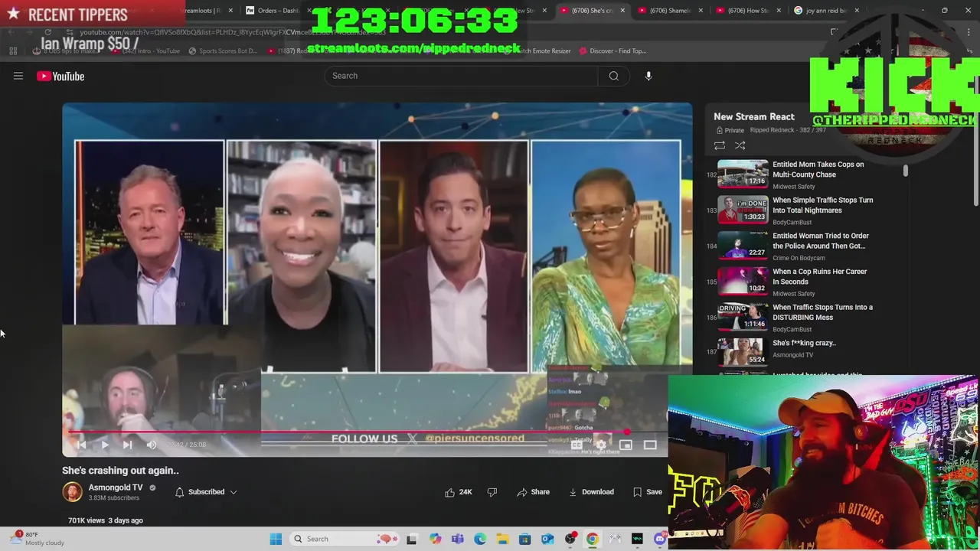Click '701K views 3 days ago' description text
Screen dimensions: 980x551
(x=106, y=520)
